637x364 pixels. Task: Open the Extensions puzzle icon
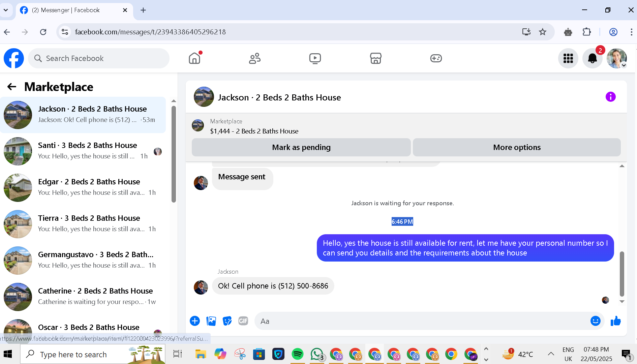(587, 32)
